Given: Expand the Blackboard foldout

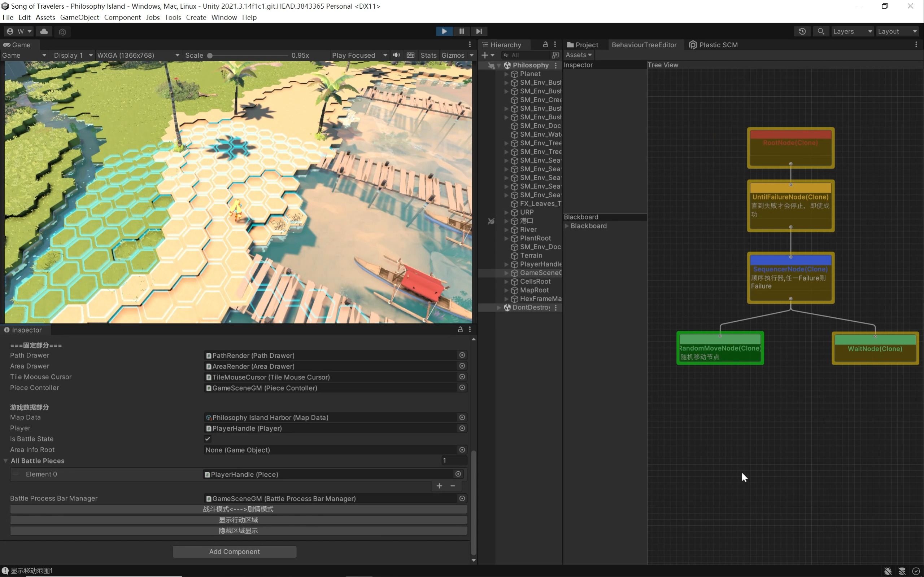Looking at the screenshot, I should pos(567,226).
